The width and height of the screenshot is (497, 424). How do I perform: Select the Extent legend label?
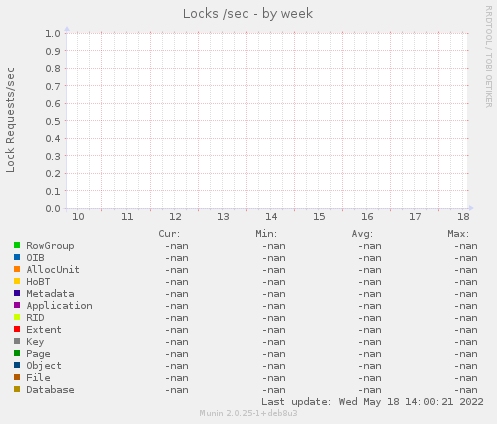point(44,330)
